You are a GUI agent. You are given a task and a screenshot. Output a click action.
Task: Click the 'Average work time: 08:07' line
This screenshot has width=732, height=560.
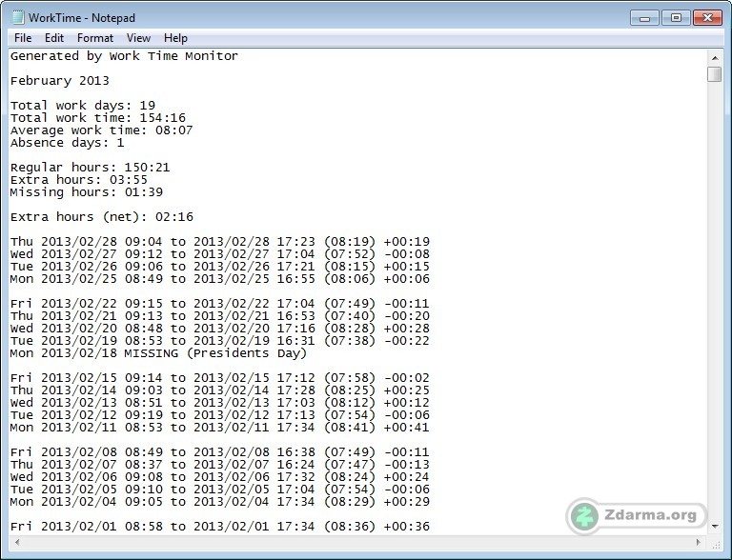[x=101, y=130]
